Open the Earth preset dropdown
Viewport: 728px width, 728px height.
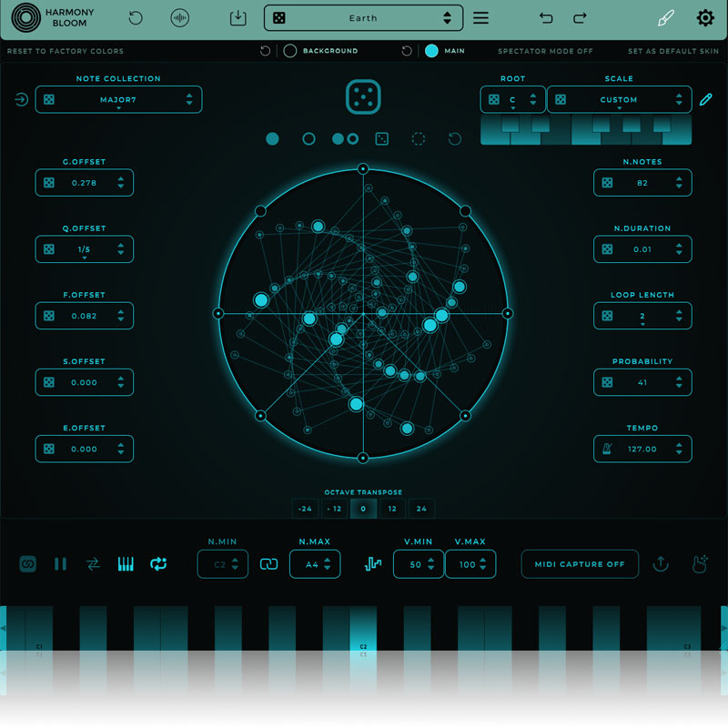[x=363, y=18]
